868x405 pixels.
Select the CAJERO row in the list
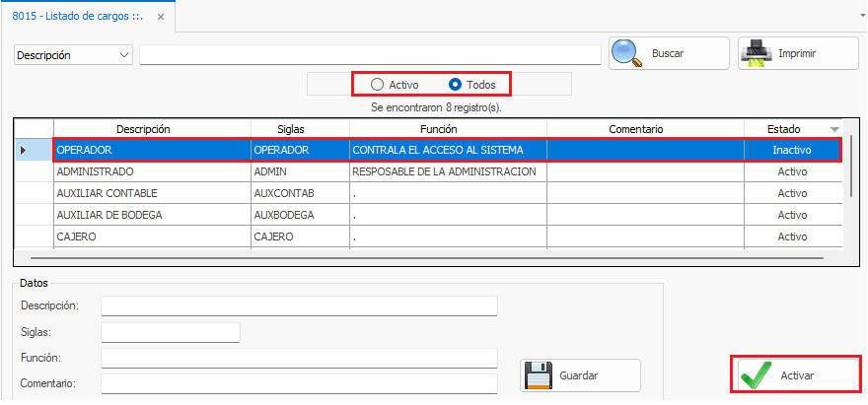pos(148,236)
